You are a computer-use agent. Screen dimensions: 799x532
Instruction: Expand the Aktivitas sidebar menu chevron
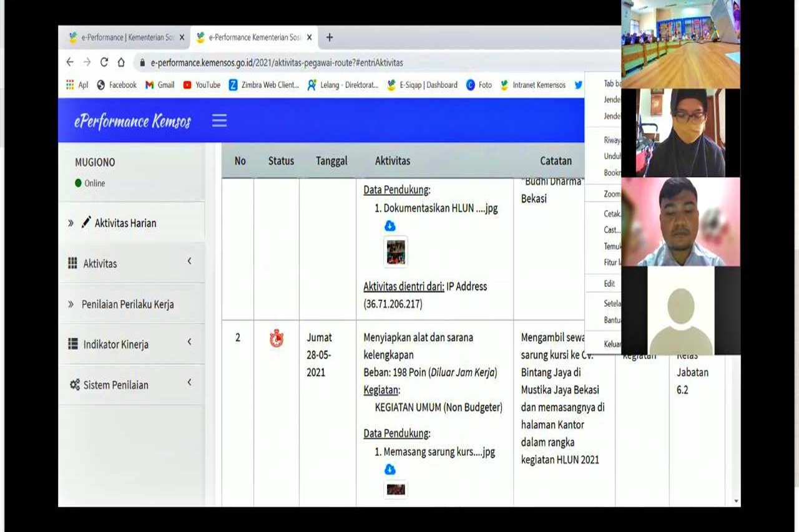(x=190, y=261)
